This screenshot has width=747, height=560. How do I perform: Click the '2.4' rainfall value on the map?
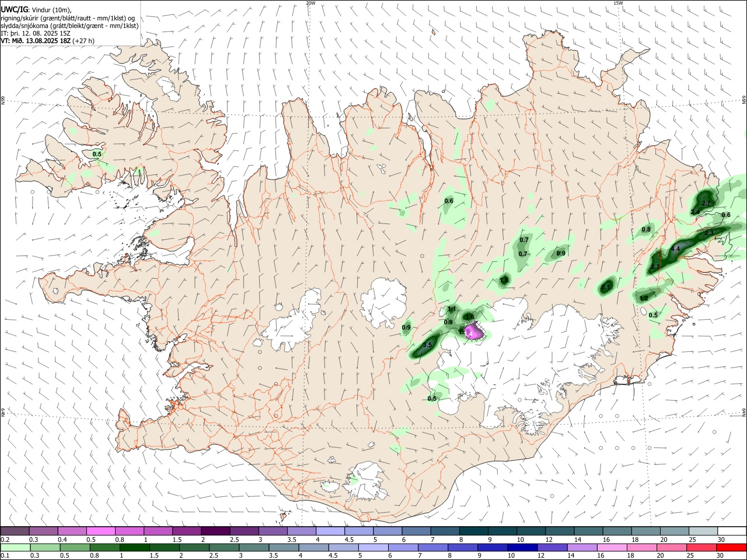pos(695,212)
